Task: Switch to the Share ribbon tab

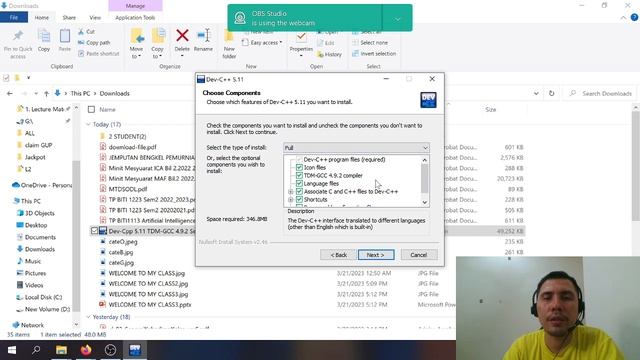Action: pos(69,18)
